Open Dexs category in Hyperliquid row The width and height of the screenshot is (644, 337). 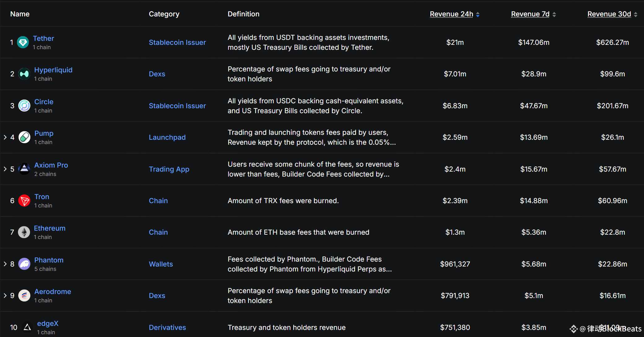157,74
